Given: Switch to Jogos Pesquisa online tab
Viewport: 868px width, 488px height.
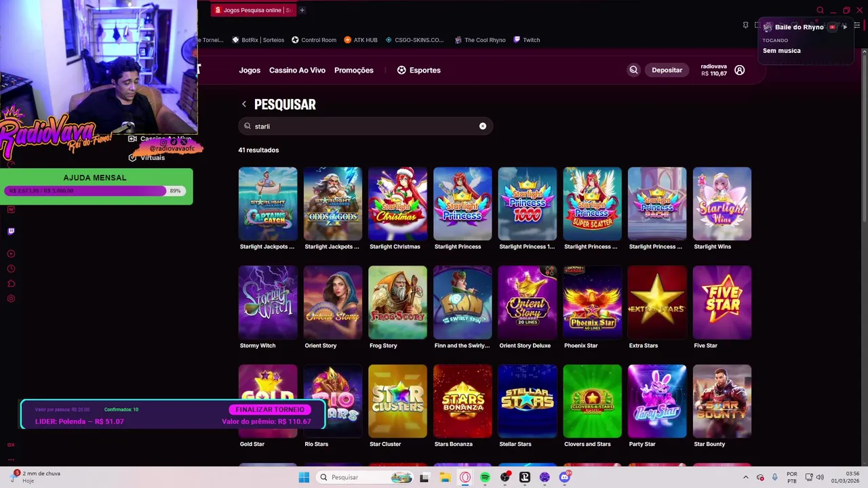Looking at the screenshot, I should click(x=252, y=10).
